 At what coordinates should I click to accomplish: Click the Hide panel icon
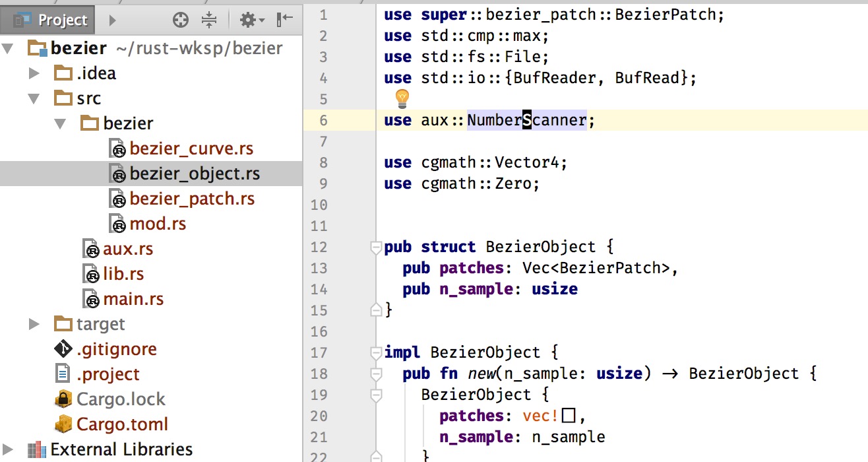[x=284, y=20]
